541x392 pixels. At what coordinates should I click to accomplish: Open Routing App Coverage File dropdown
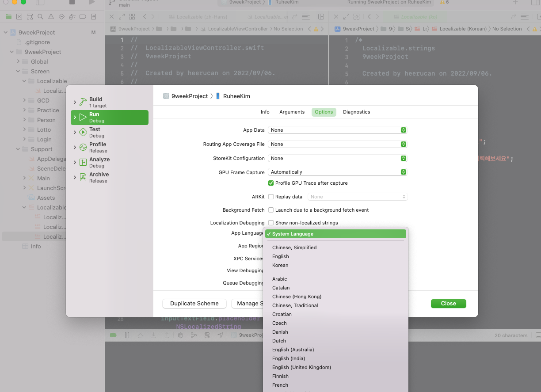point(337,144)
